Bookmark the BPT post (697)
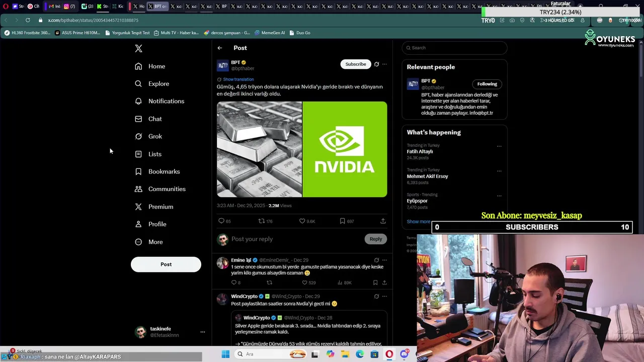 click(347, 221)
